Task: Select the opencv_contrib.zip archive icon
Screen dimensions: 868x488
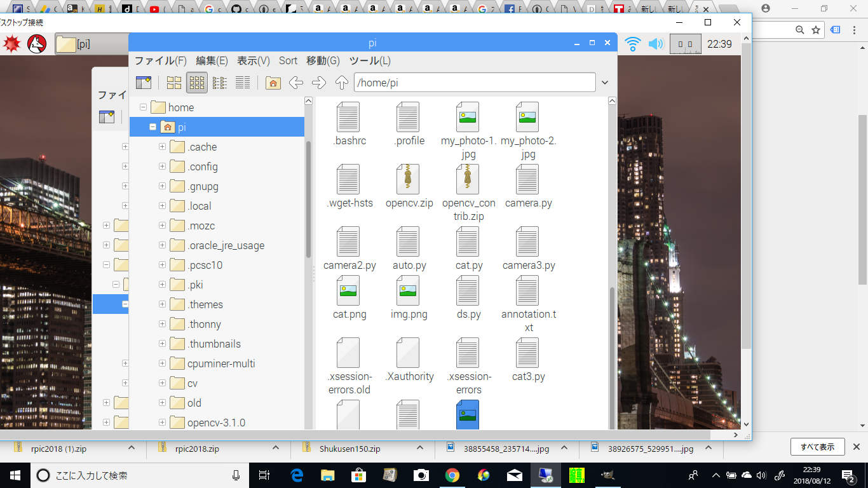Action: [x=468, y=180]
